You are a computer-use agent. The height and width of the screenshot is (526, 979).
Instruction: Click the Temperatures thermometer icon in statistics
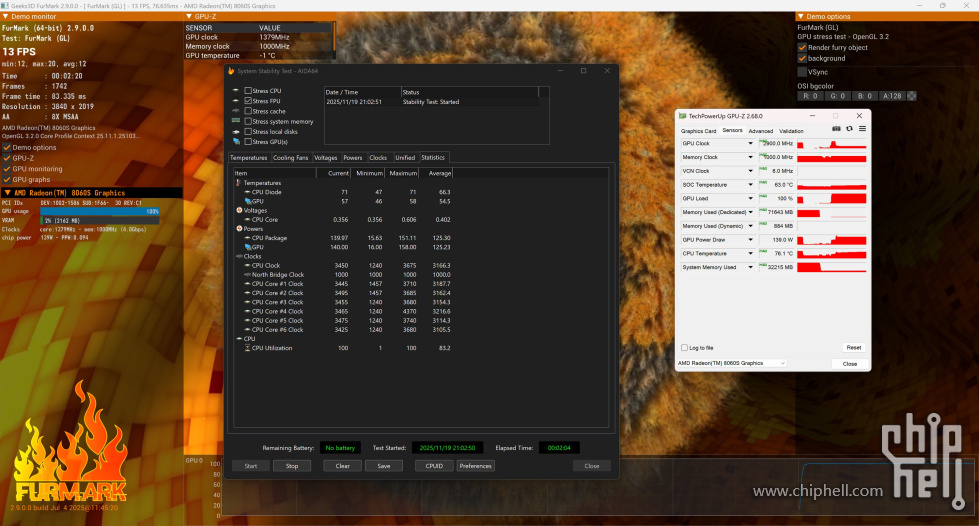(x=238, y=183)
